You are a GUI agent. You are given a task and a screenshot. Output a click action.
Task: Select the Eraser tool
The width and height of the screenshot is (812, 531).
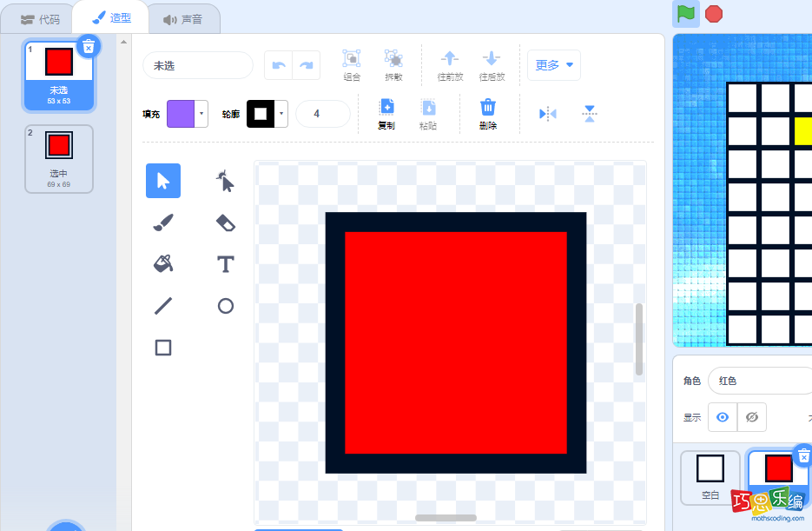[226, 223]
